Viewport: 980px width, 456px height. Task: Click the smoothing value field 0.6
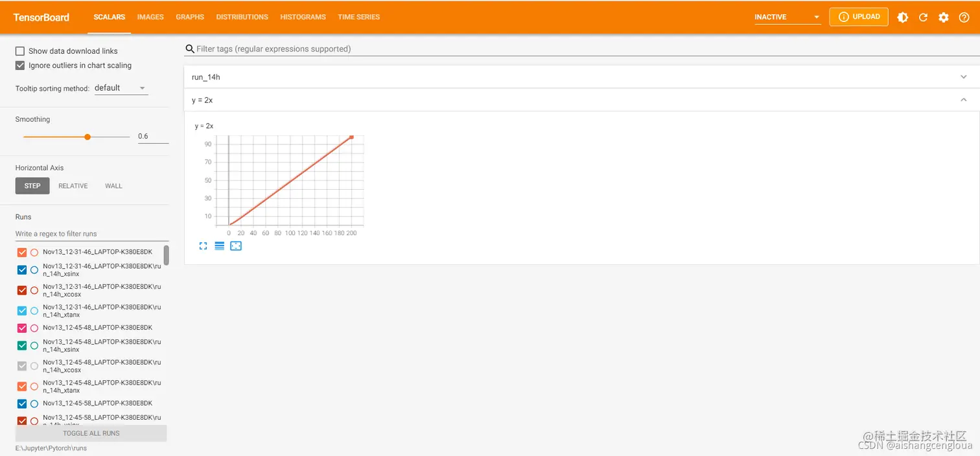(153, 136)
